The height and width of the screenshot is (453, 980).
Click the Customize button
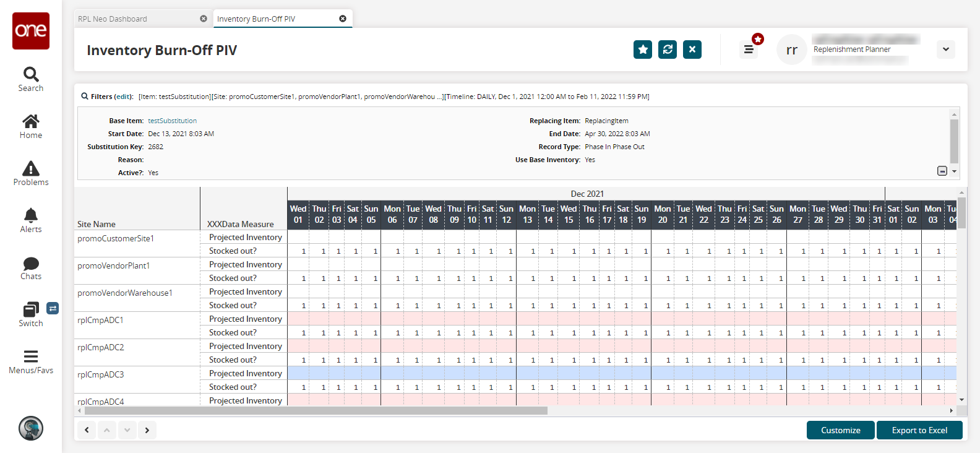click(840, 430)
